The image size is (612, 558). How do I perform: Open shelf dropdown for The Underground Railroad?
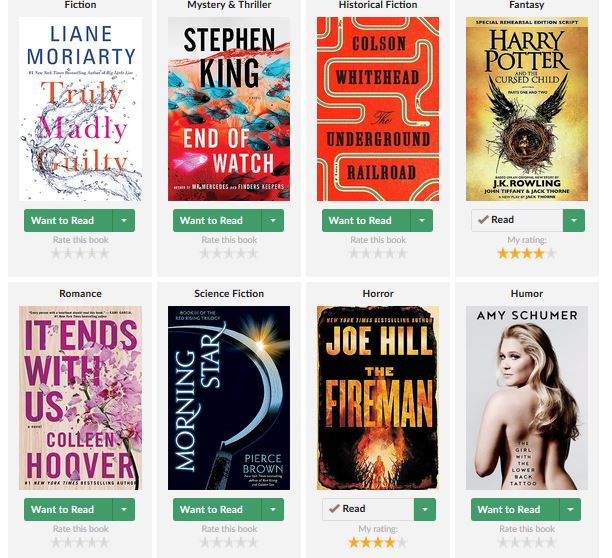422,220
